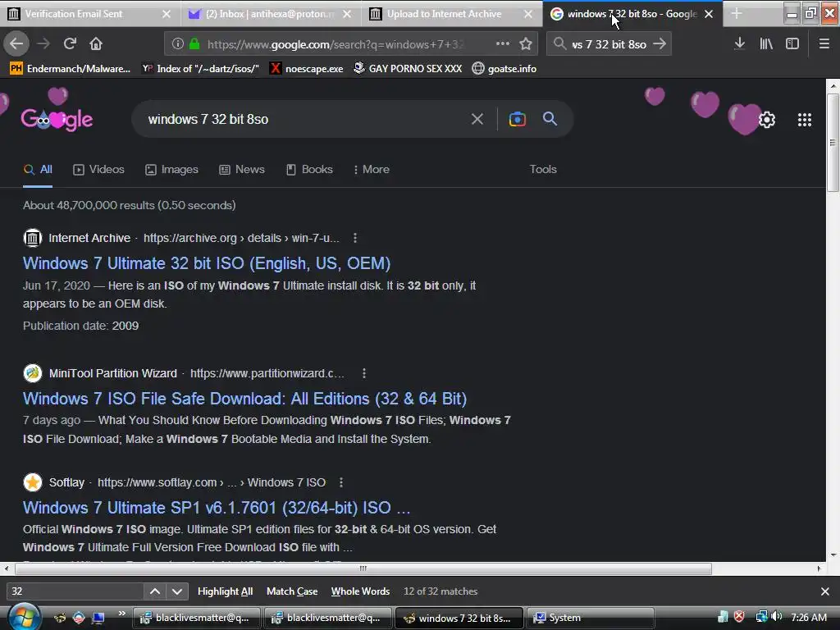
Task: Open Windows 7 Ultimate SP1 v6.1.7601 link
Action: click(217, 507)
